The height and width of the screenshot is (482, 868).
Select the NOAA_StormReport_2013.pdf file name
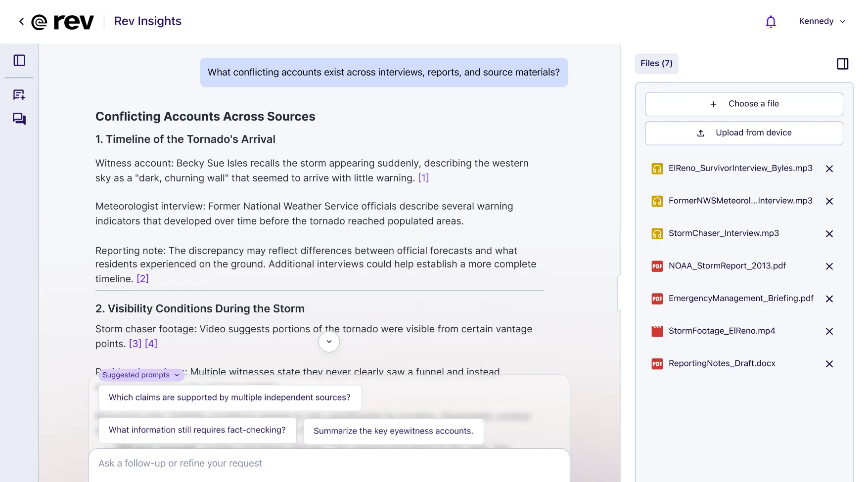727,266
